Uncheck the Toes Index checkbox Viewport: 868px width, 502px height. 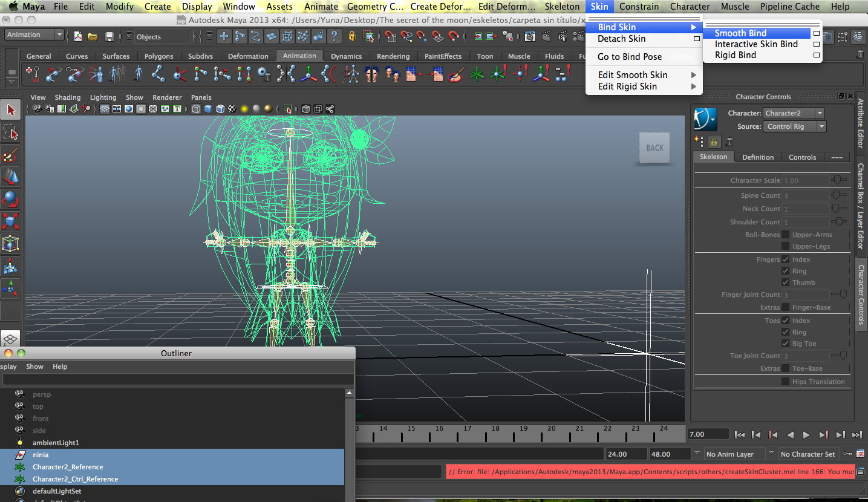[x=785, y=321]
